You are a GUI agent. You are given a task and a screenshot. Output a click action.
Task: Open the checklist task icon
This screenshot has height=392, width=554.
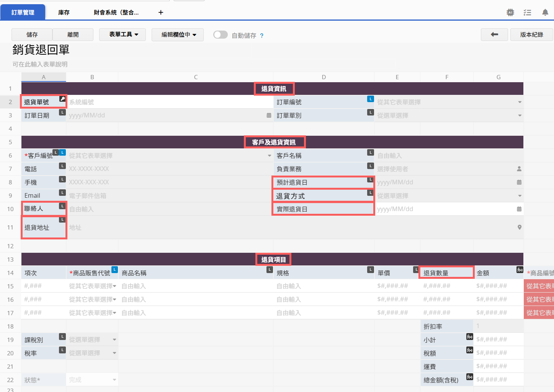tap(527, 13)
